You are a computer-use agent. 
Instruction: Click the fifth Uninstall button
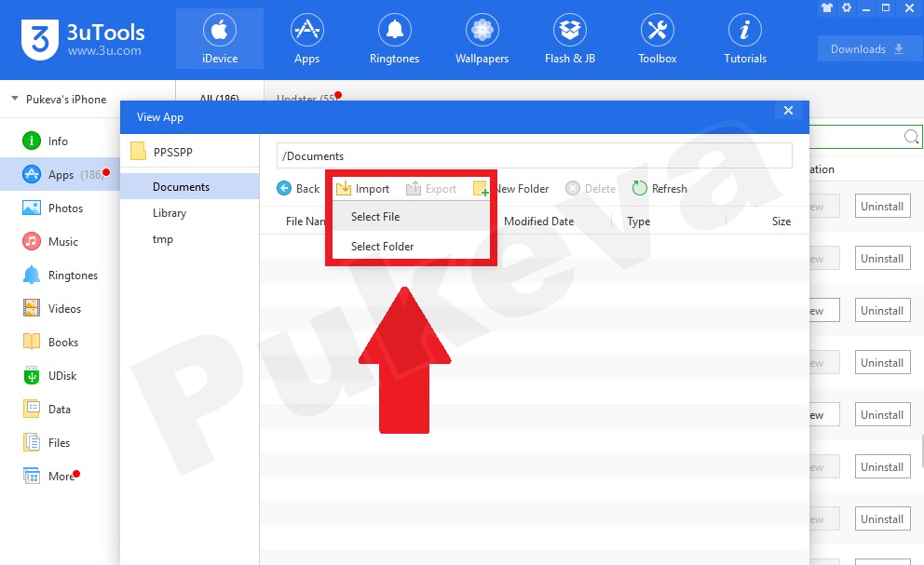click(x=882, y=415)
